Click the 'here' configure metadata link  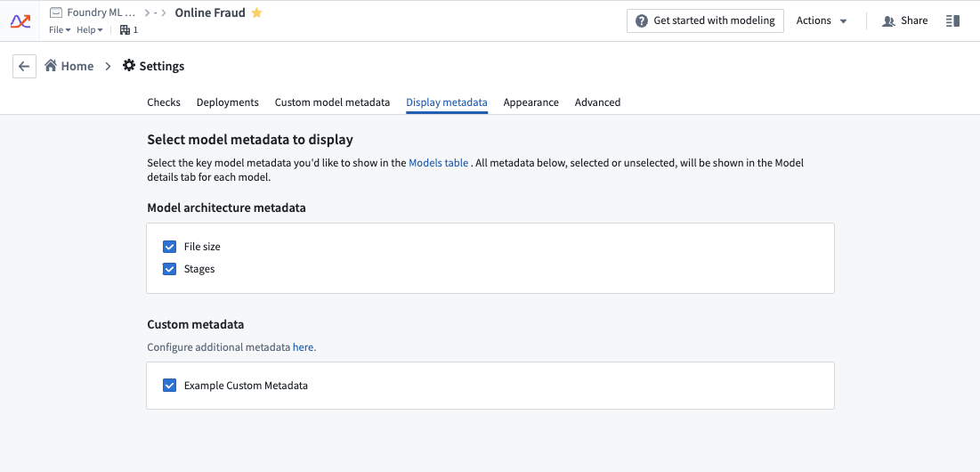coord(304,346)
